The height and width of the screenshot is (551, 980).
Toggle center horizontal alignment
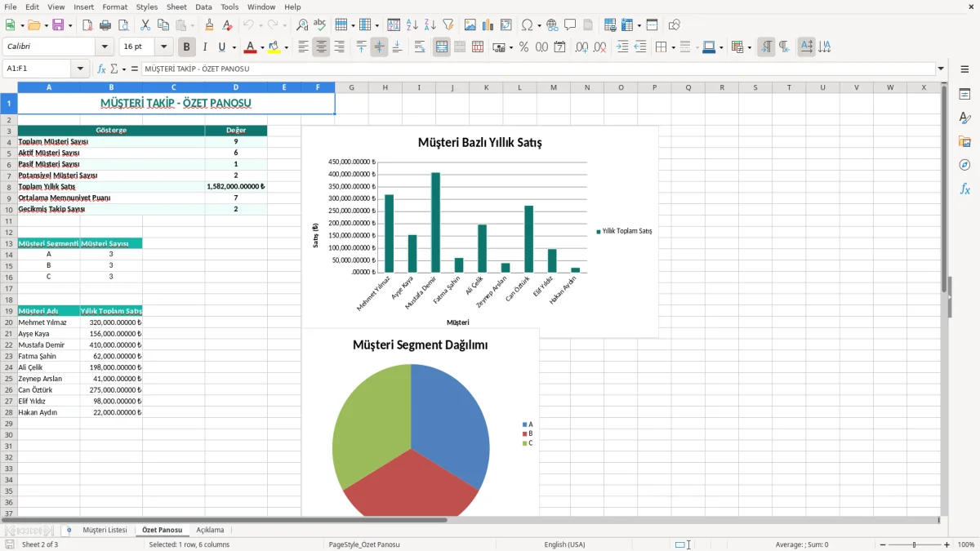click(x=321, y=47)
